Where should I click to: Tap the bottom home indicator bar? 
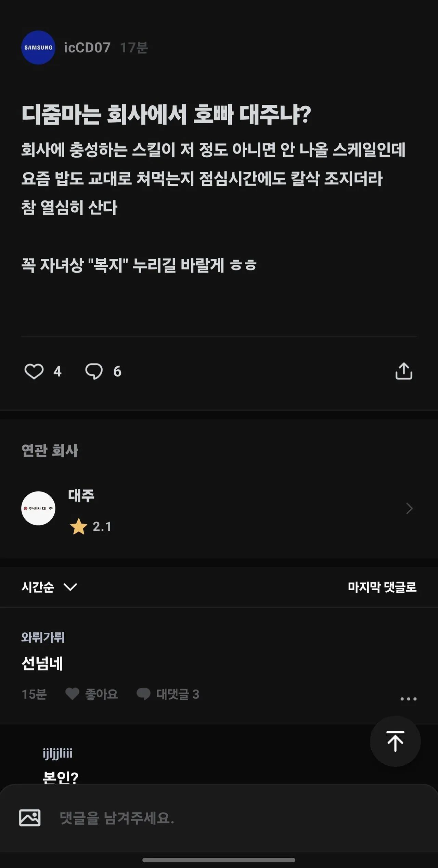(219, 860)
